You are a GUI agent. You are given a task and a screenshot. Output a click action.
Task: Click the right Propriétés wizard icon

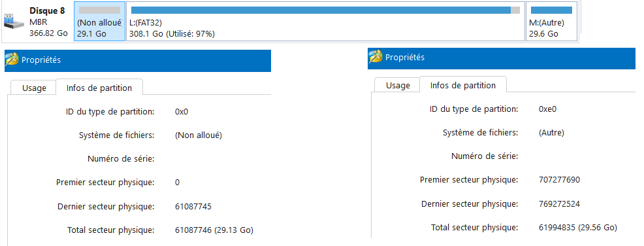click(376, 57)
